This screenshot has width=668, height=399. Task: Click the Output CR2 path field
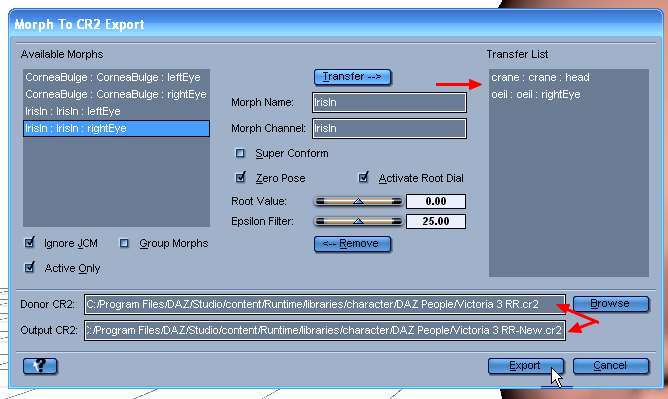(325, 330)
